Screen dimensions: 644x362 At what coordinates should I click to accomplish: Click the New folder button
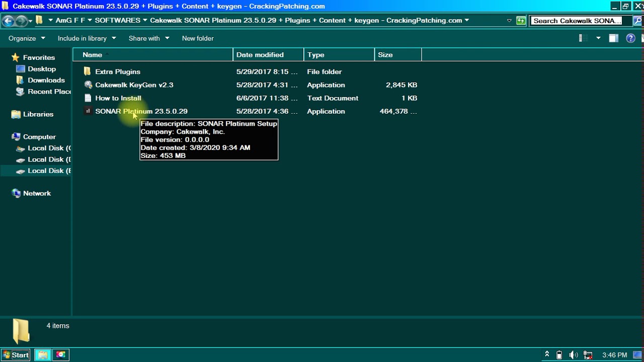(198, 38)
